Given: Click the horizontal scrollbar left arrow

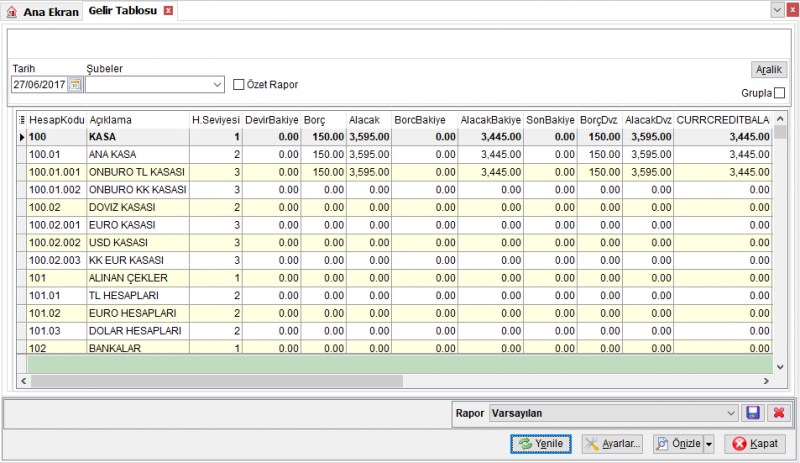Looking at the screenshot, I should (23, 381).
